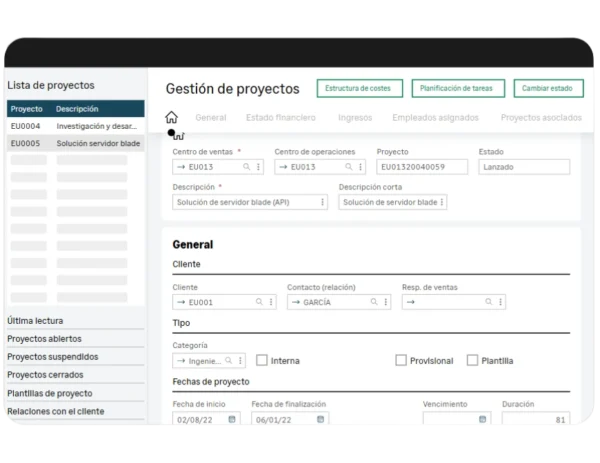Search in Centro de ventas field

[x=246, y=167]
